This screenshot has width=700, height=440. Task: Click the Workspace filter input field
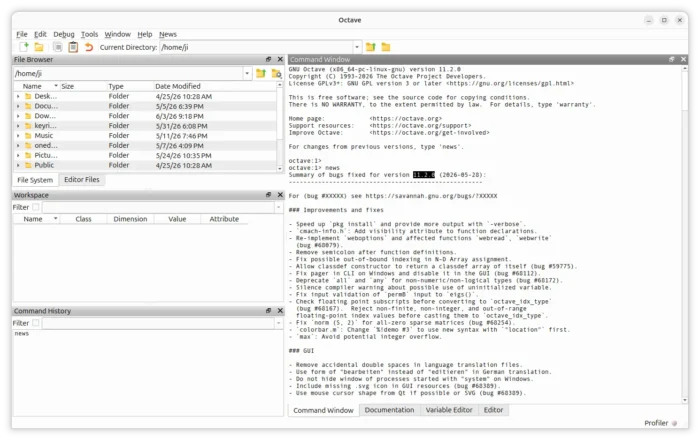[158, 207]
